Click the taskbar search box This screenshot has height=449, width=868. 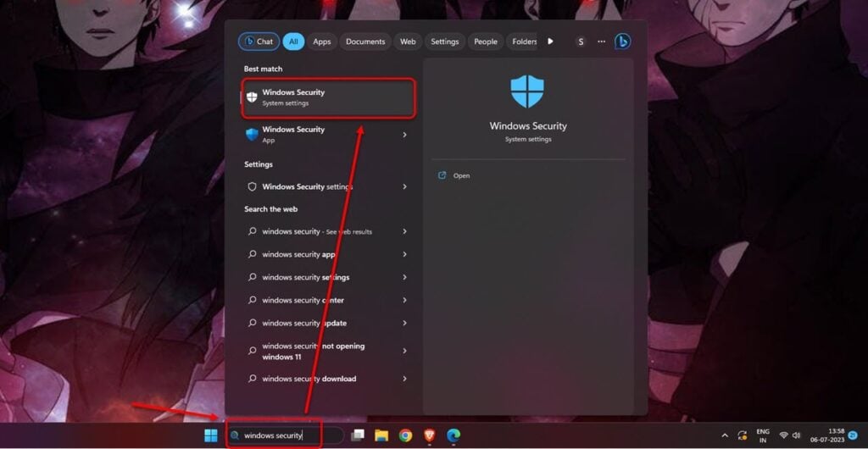click(285, 435)
